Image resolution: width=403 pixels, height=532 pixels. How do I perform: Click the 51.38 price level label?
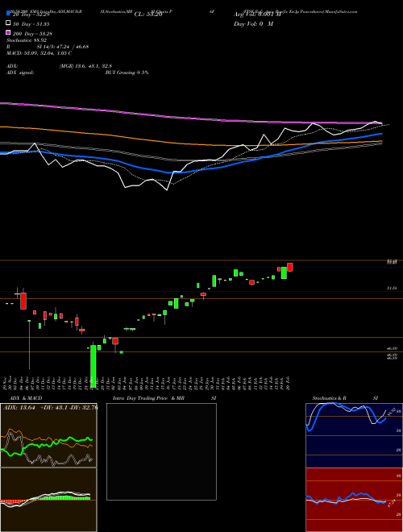[392, 288]
